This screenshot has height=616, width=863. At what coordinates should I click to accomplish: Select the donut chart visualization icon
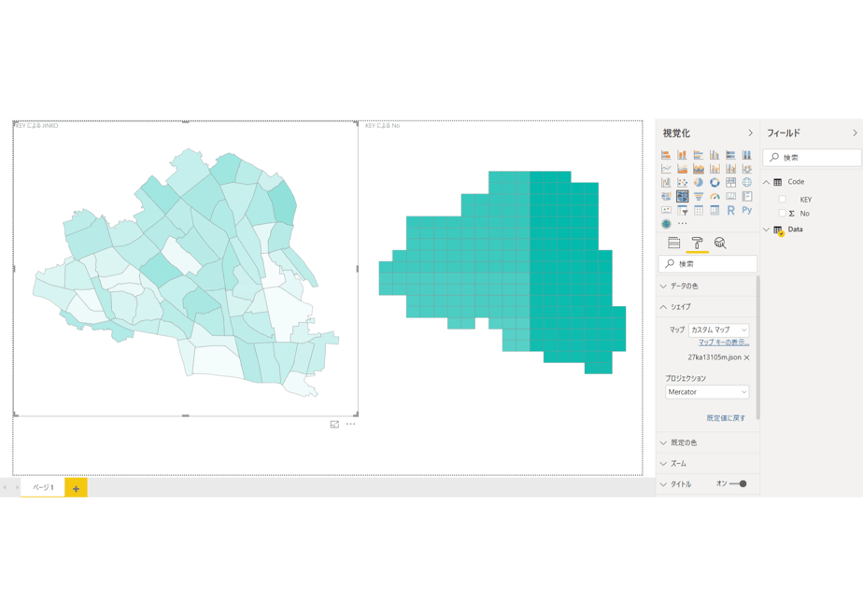pos(714,183)
